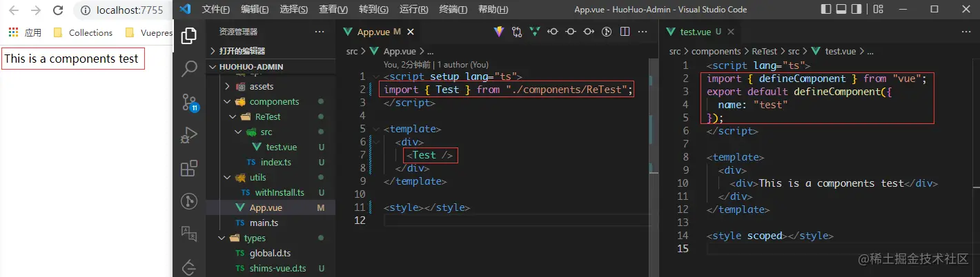This screenshot has width=980, height=277.
Task: Fold the script block at line 1 in App.vue
Action: 376,76
